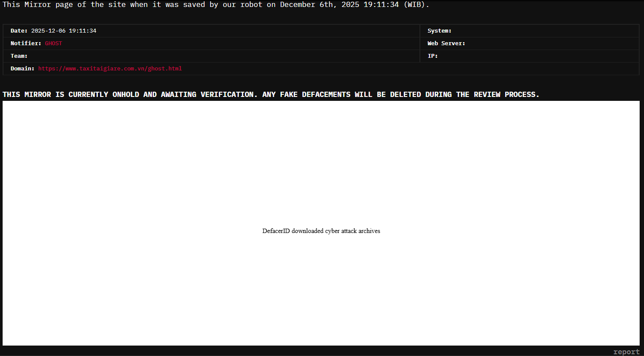Click the Web Server label
The image size is (644, 356).
pyautogui.click(x=446, y=43)
